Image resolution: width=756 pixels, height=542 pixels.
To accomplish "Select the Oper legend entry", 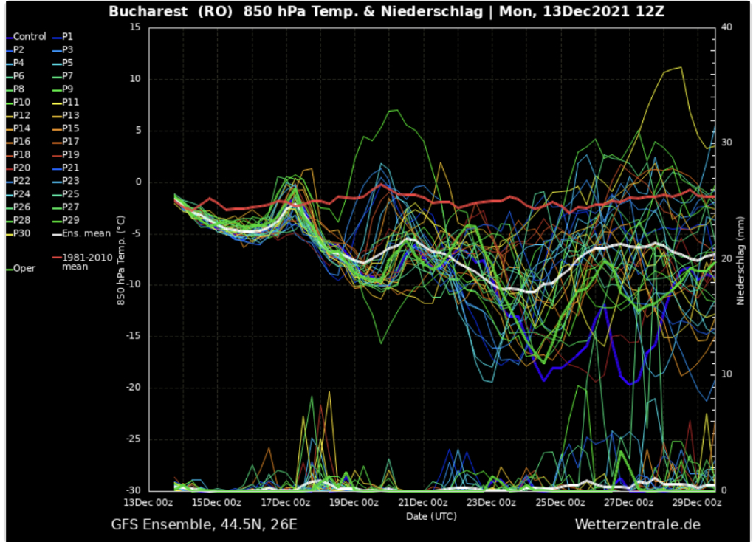I will 24,268.
